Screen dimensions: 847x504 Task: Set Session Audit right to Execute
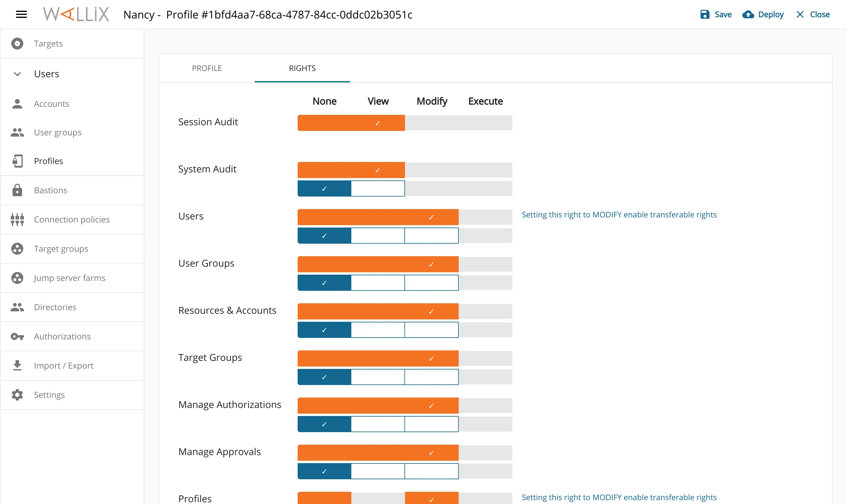click(485, 123)
